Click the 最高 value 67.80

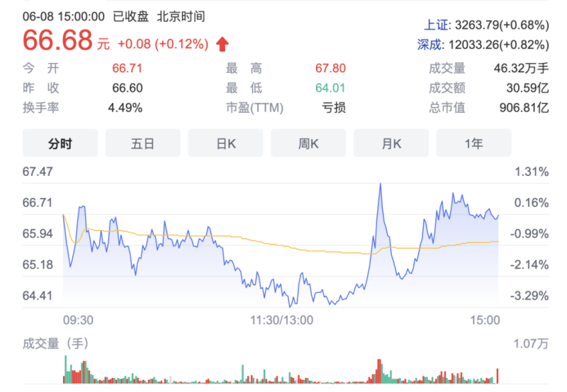coord(330,69)
